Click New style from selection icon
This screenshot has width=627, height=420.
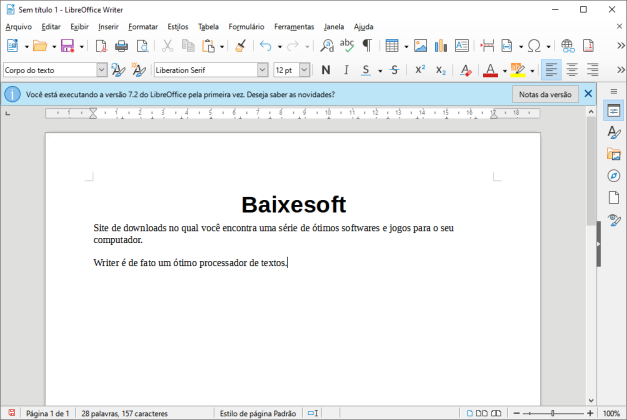tap(138, 70)
